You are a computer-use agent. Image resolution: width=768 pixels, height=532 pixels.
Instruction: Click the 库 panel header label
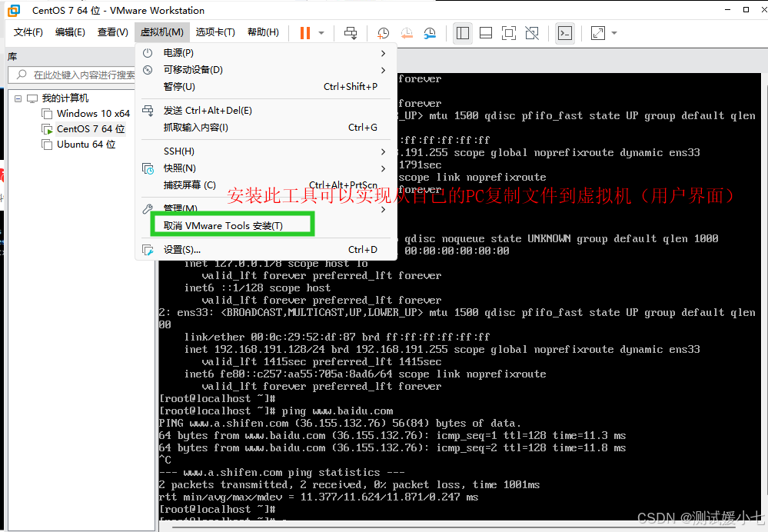(x=12, y=57)
